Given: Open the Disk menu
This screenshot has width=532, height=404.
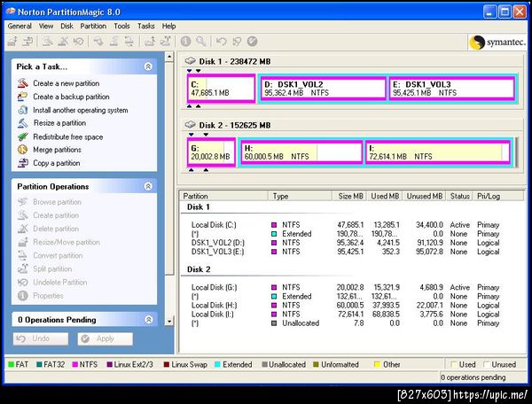Looking at the screenshot, I should click(66, 26).
